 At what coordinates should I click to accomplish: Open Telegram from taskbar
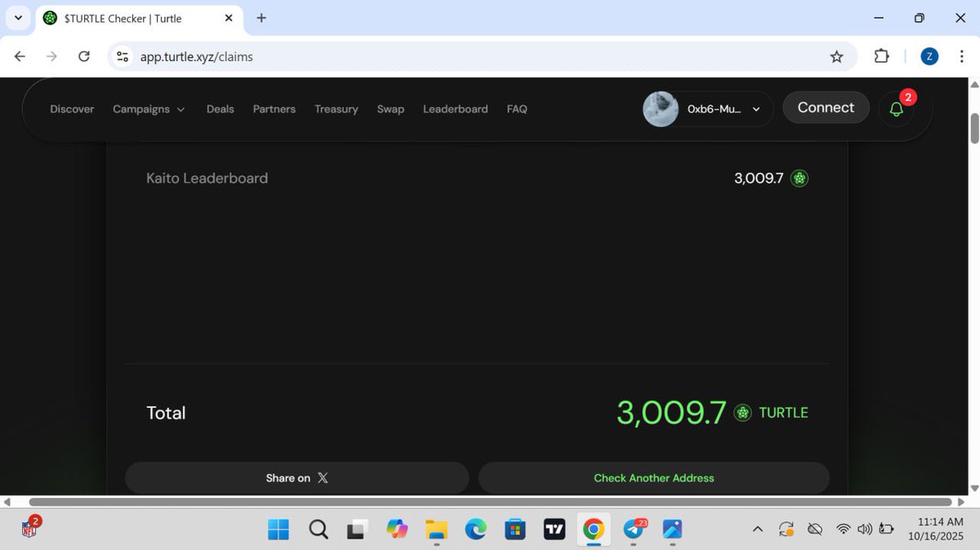coord(634,530)
